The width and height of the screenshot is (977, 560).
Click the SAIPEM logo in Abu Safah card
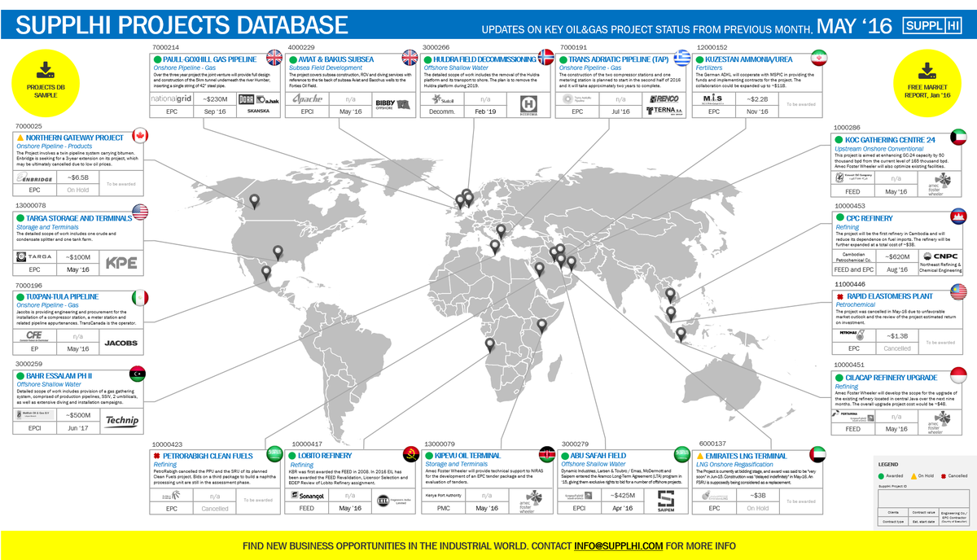tap(668, 500)
